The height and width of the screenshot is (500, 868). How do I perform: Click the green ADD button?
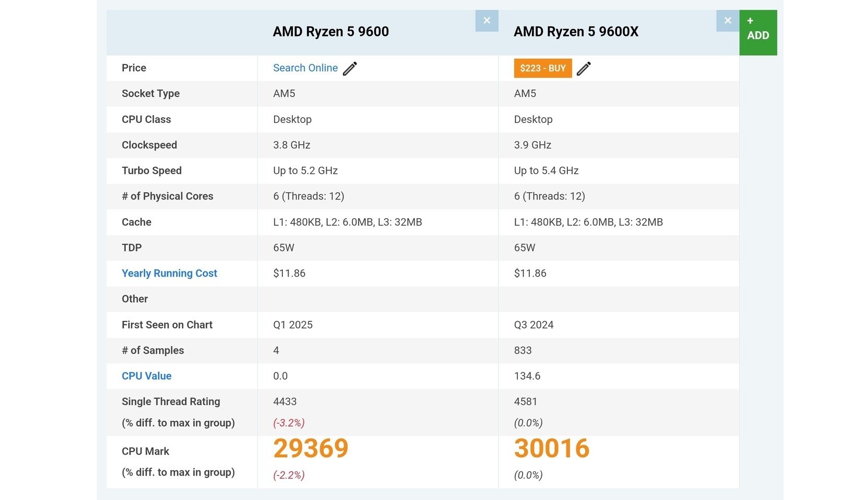(758, 32)
